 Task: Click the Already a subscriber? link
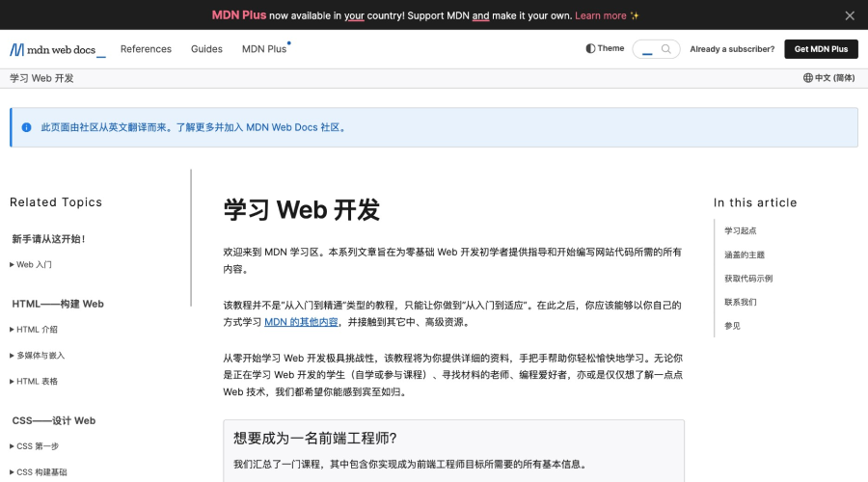tap(732, 49)
